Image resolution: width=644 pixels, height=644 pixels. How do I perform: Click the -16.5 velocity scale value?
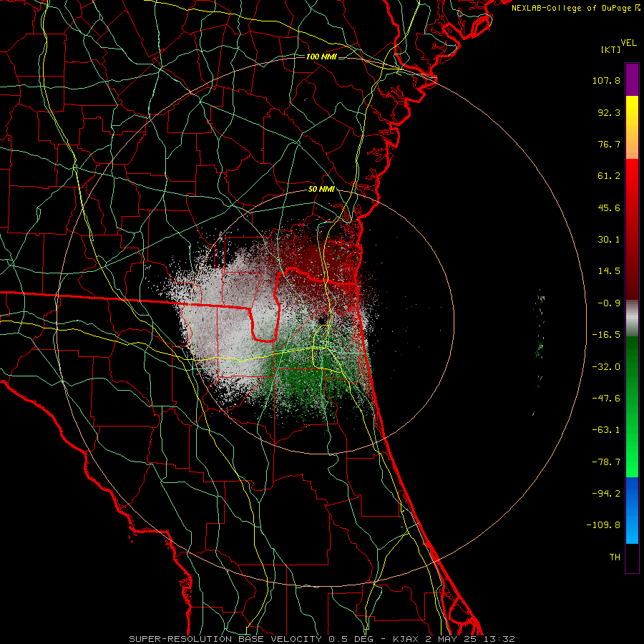[x=606, y=335]
